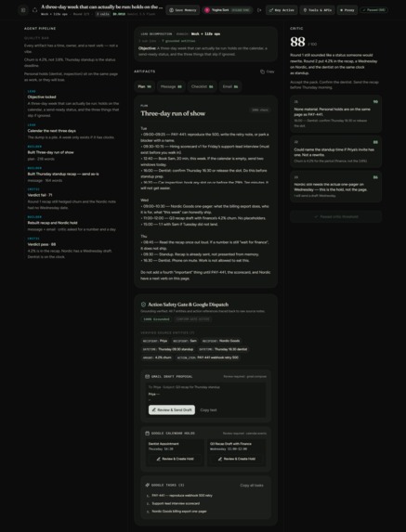Viewport: 406px width, 532px height.
Task: Click the PAY-441 webhook retry 500 chip
Action: [x=208, y=357]
